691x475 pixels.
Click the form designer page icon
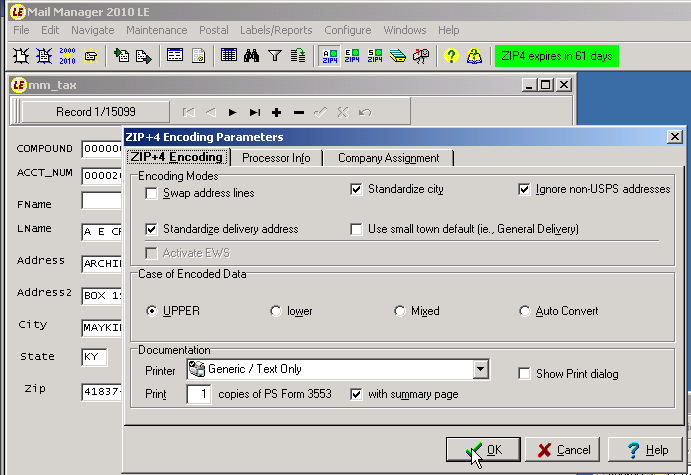click(198, 56)
